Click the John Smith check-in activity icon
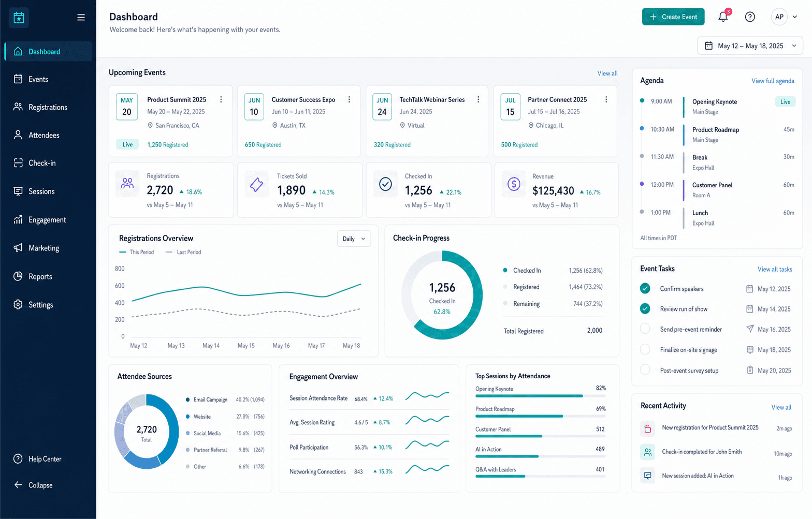 pos(647,452)
